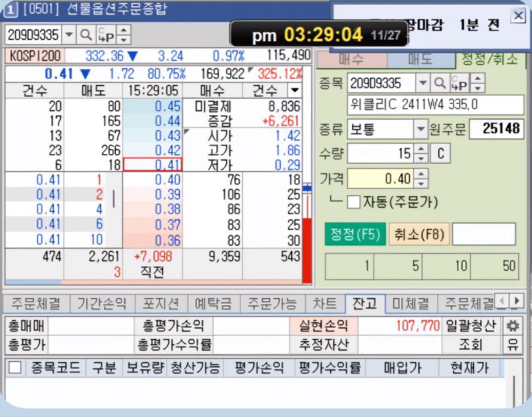Screen dimensions: 532x417
Task: Click the C clear button beside quantity
Action: pos(441,154)
